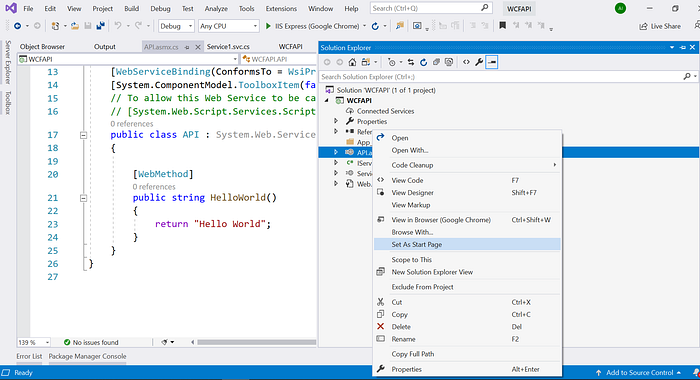Select Connected Services in Solution Explorer
The height and width of the screenshot is (380, 700).
385,111
